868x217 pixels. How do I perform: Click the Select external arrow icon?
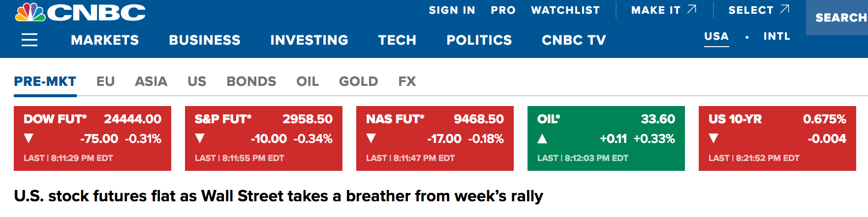[x=785, y=9]
